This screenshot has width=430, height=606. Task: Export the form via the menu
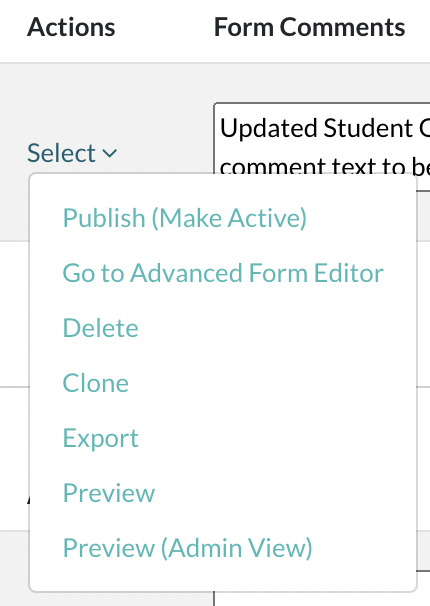coord(100,439)
